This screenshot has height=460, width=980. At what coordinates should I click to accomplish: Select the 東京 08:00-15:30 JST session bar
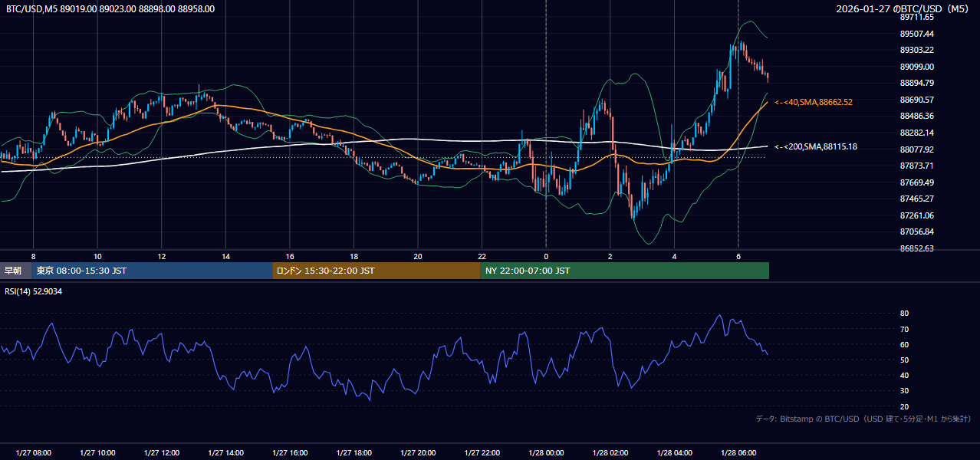[152, 271]
